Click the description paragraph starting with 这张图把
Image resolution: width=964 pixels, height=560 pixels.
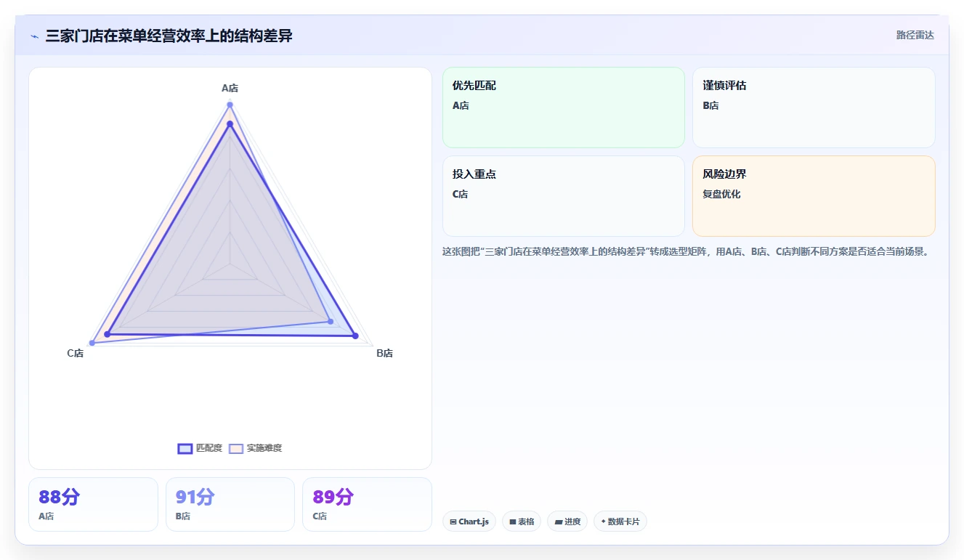tap(686, 251)
